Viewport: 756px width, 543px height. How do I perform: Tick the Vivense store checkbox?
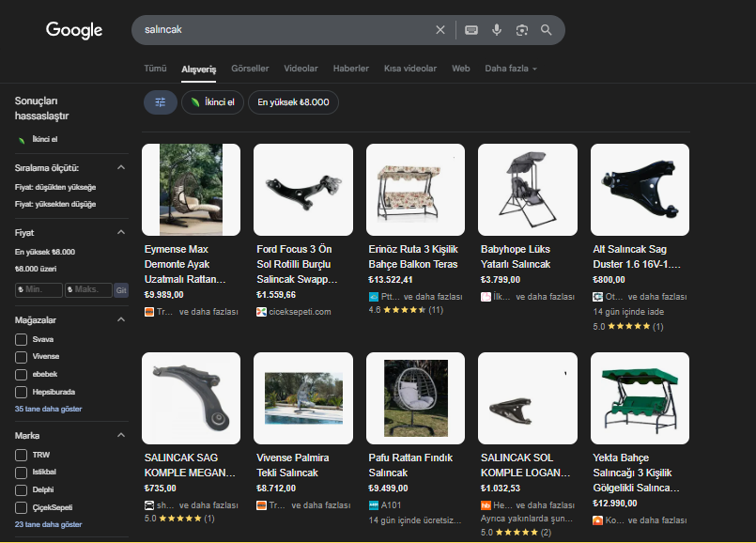[x=22, y=357]
